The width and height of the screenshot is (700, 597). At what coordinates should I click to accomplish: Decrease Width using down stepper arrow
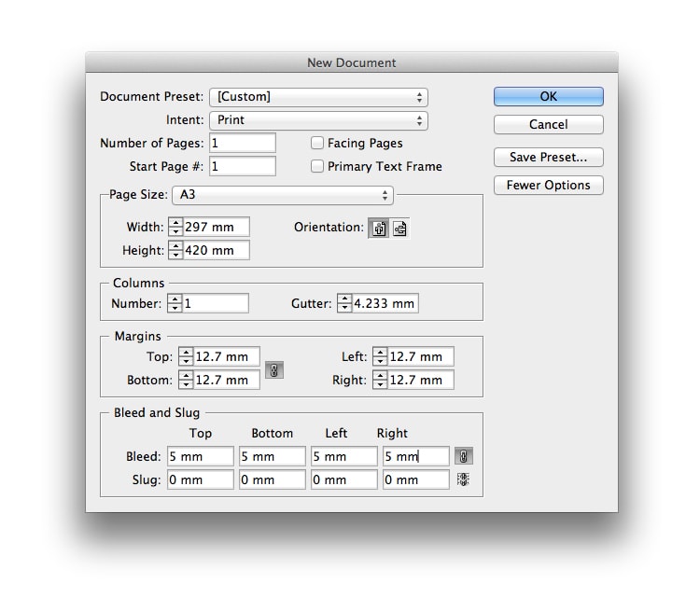[x=175, y=231]
